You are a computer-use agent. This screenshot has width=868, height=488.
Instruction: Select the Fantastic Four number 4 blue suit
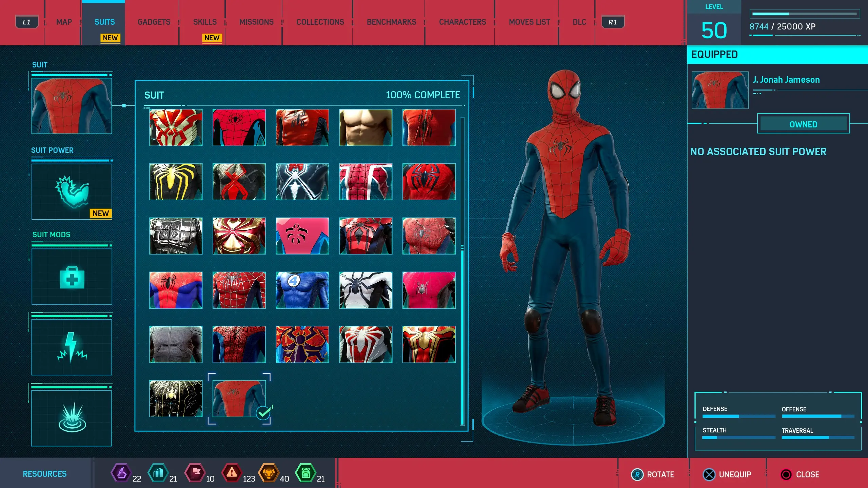click(302, 290)
